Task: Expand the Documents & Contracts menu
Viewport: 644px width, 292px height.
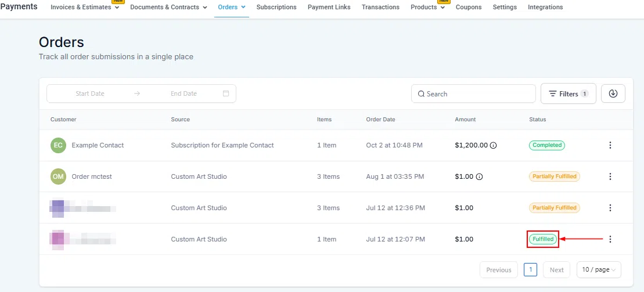Action: (x=168, y=7)
